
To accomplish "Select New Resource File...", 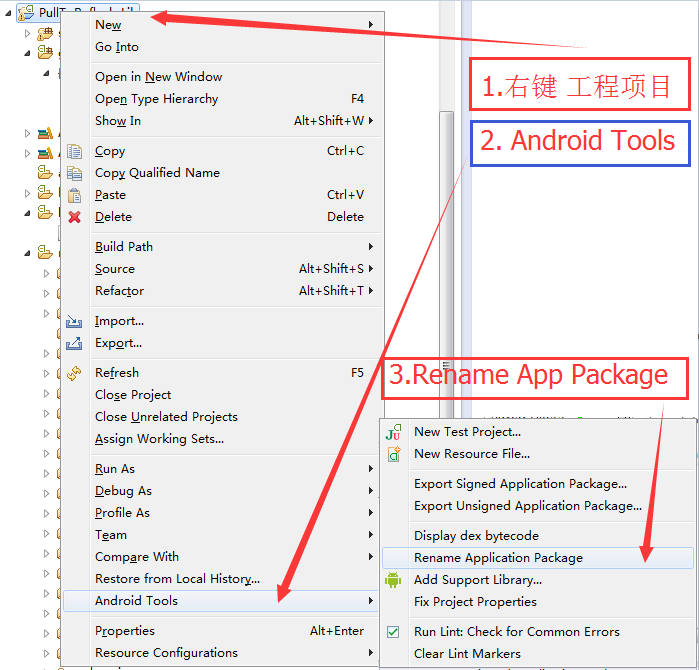I will 538,454.
